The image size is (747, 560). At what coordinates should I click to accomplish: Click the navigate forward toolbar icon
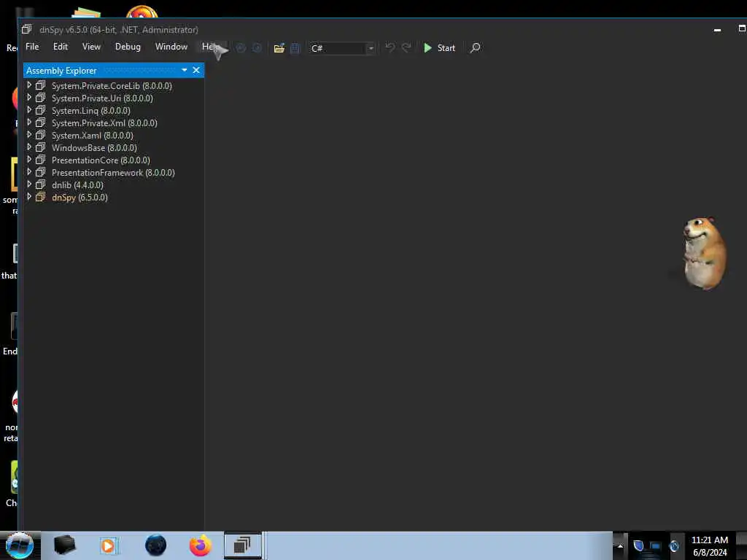click(257, 48)
